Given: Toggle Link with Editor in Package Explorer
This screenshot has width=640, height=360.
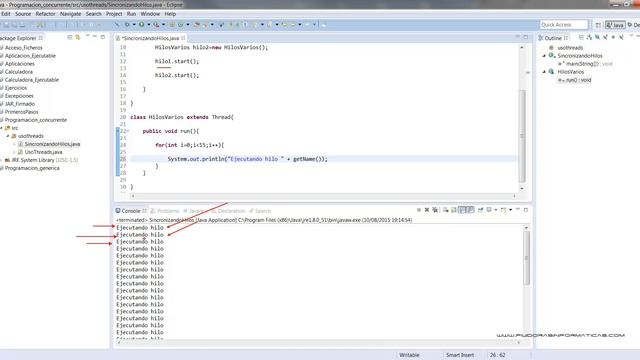Looking at the screenshot, I should click(78, 37).
